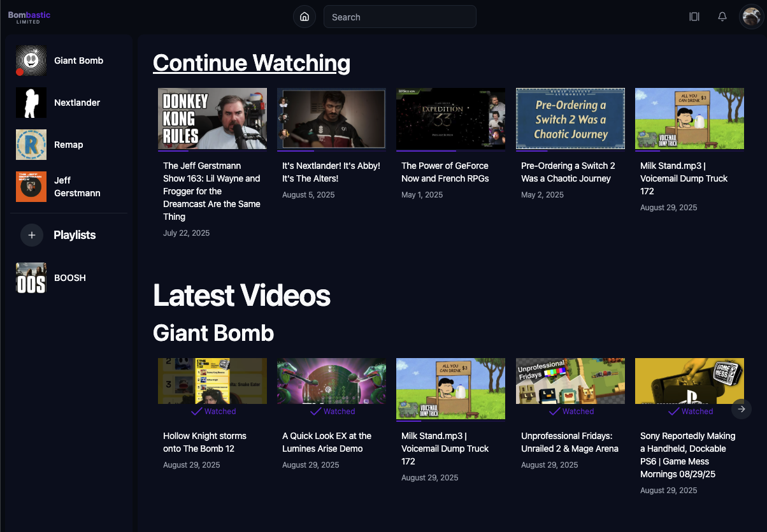The height and width of the screenshot is (532, 767).
Task: Open the Giant Bomb channel avatar
Action: click(31, 61)
